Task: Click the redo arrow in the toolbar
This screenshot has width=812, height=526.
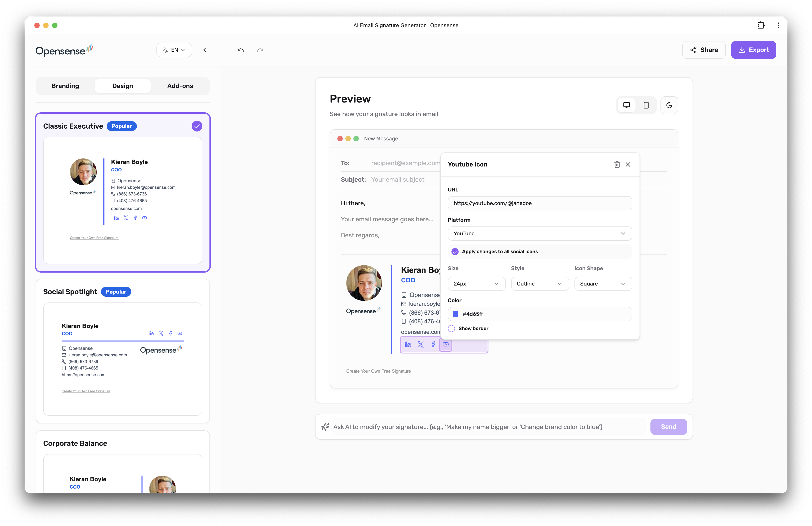Action: (x=260, y=50)
